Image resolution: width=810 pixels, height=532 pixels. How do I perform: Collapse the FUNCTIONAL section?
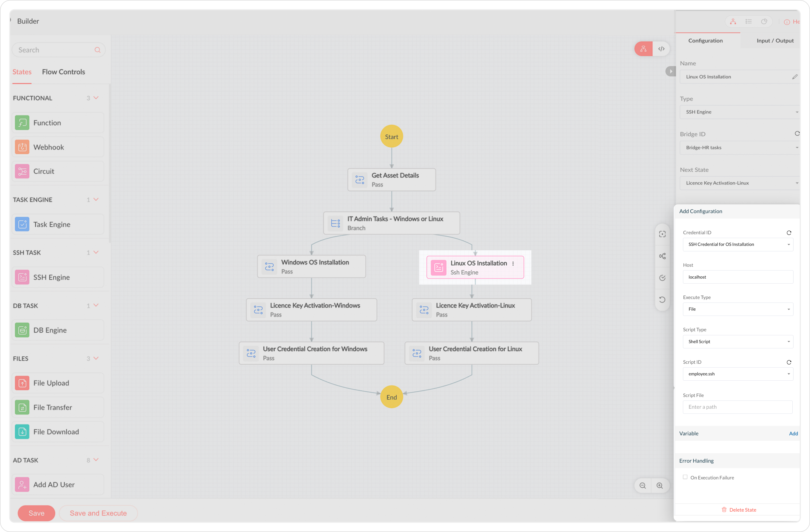point(96,98)
